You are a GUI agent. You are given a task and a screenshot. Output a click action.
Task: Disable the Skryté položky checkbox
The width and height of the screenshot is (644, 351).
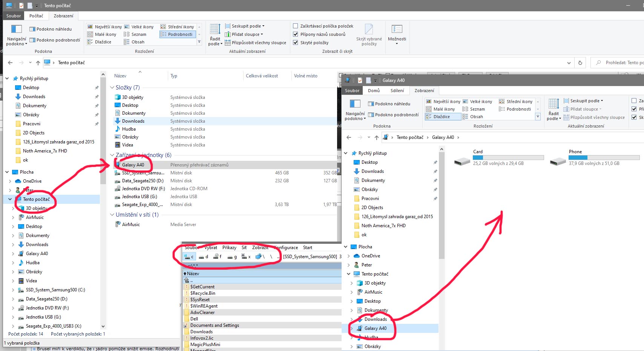[x=296, y=43]
